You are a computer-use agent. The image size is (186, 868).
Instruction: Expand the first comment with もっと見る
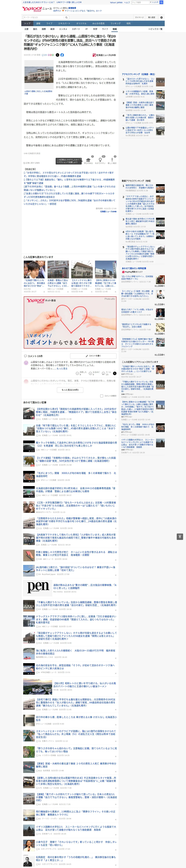(x=62, y=369)
